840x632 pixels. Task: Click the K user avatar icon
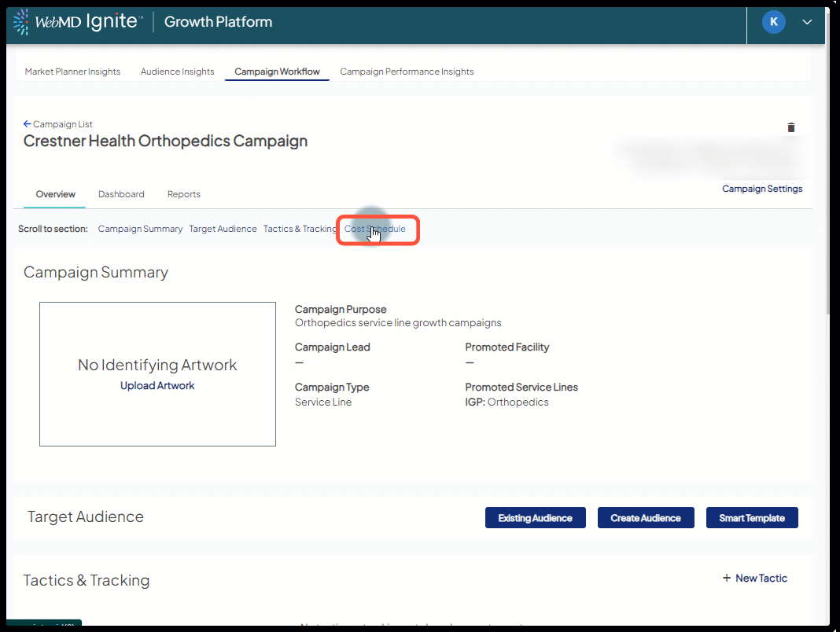pyautogui.click(x=774, y=22)
